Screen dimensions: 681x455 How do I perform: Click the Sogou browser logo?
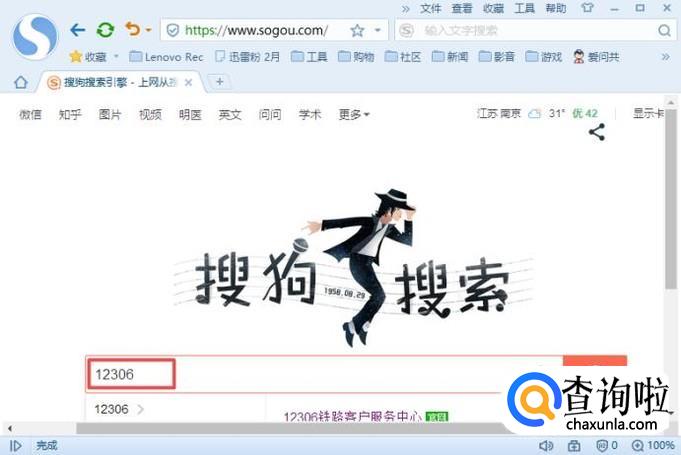(x=35, y=36)
